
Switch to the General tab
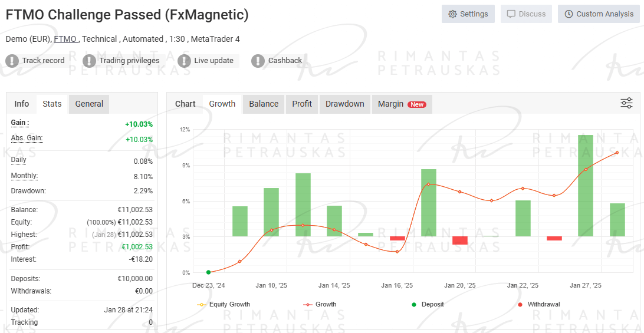[x=89, y=104]
